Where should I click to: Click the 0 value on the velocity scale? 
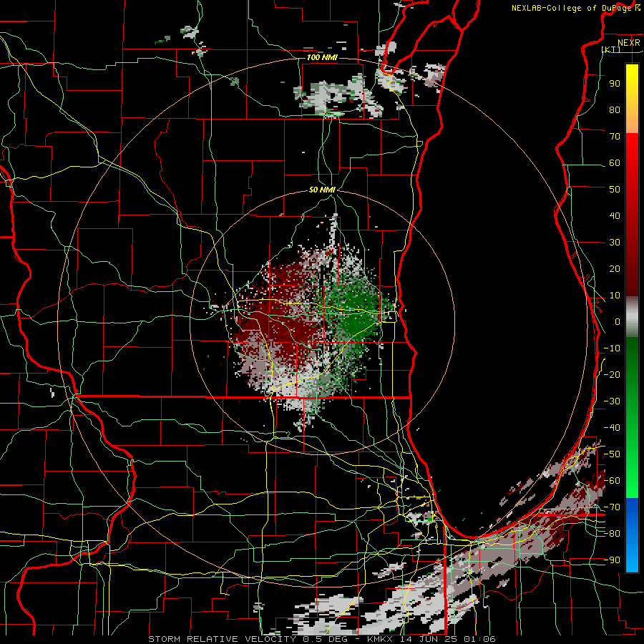click(618, 322)
